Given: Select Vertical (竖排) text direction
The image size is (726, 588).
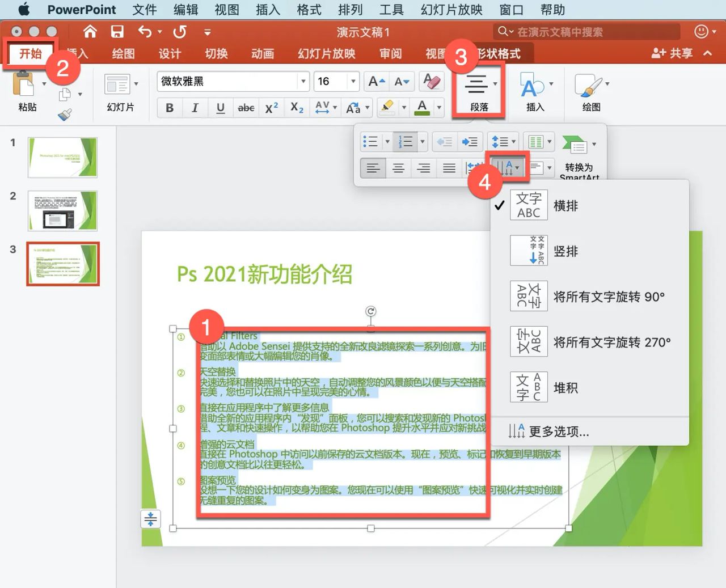Looking at the screenshot, I should pos(590,251).
